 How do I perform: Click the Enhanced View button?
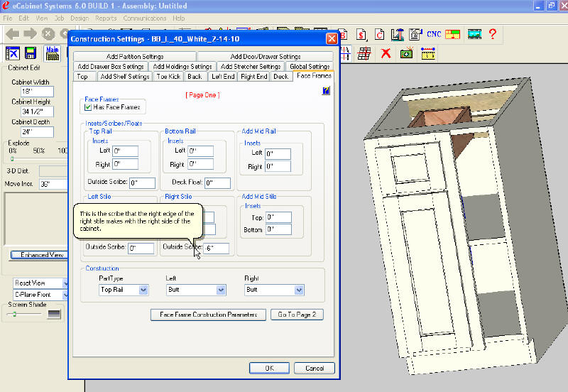pyautogui.click(x=40, y=255)
